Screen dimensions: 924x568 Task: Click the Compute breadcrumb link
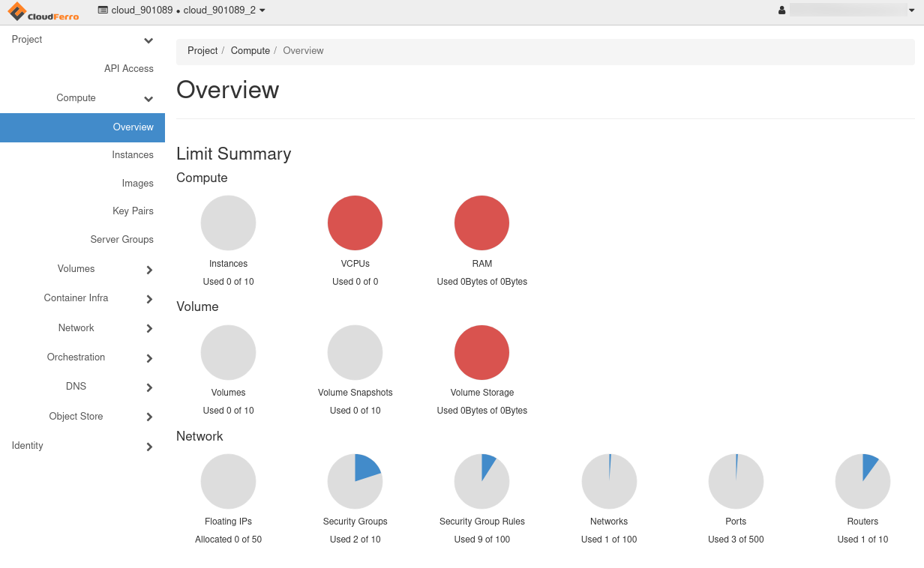(x=250, y=51)
